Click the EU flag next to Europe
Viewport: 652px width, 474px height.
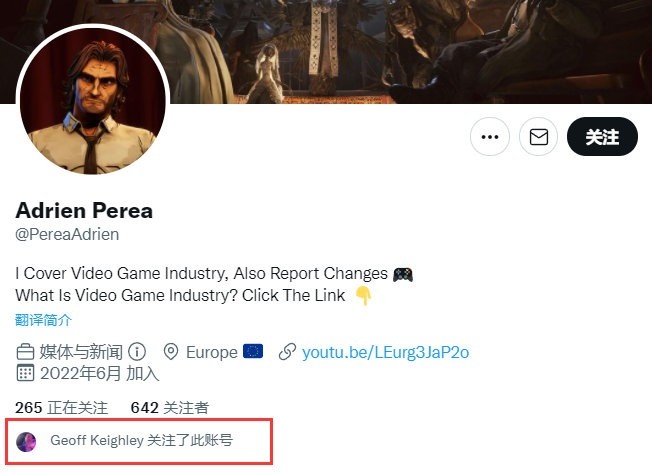253,352
